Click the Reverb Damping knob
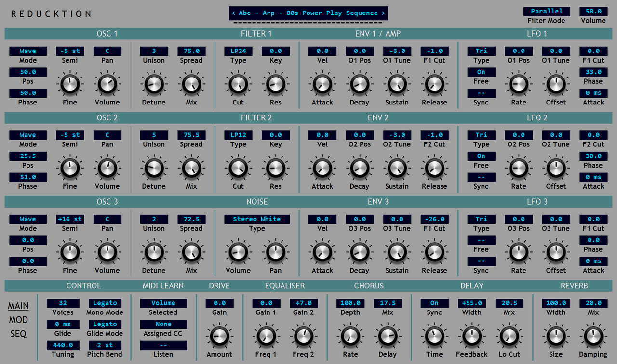The width and height of the screenshot is (617, 364). point(593,336)
